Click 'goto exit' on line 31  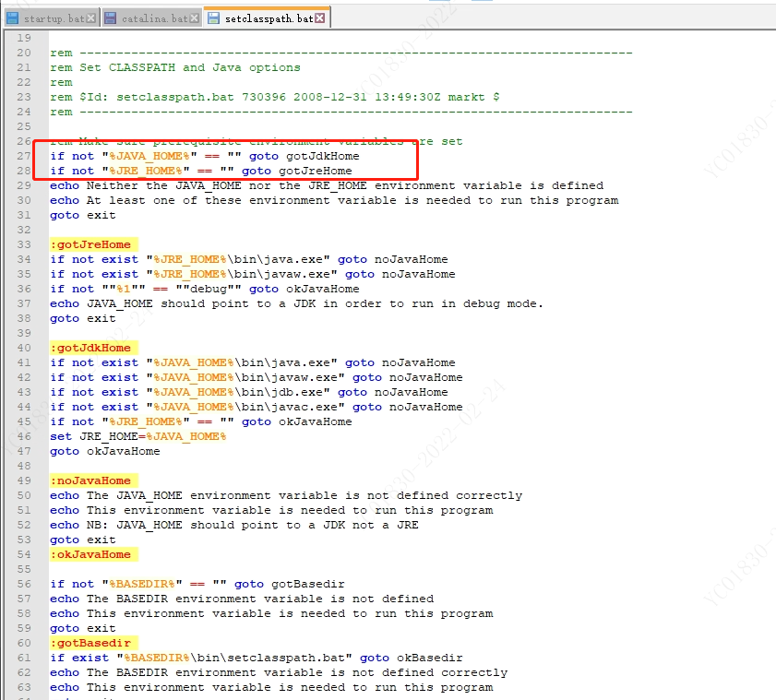click(x=83, y=216)
